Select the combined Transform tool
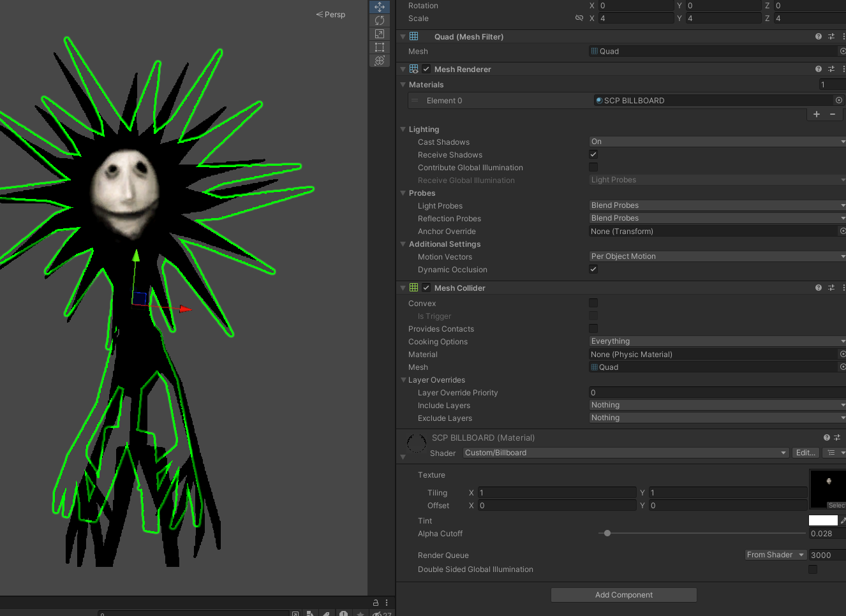The image size is (846, 616). [x=380, y=61]
